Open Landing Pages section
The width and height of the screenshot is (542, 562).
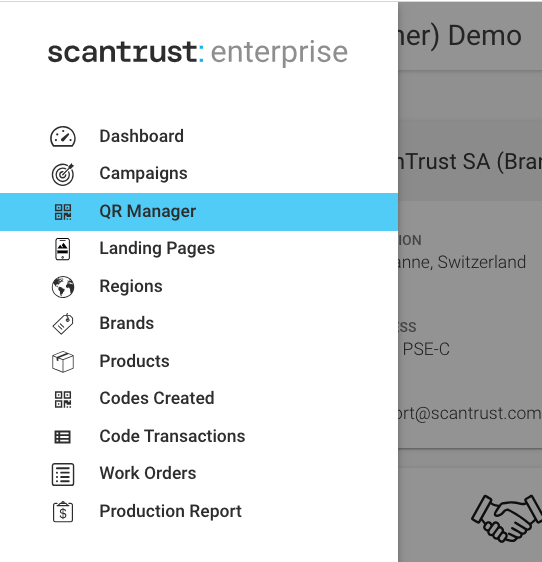[x=199, y=249]
